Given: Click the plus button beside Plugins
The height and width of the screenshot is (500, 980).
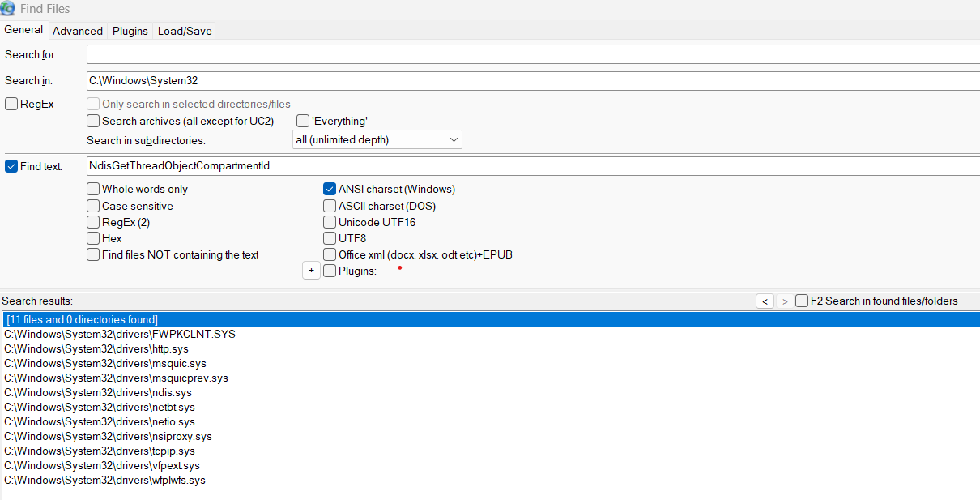Looking at the screenshot, I should click(311, 271).
